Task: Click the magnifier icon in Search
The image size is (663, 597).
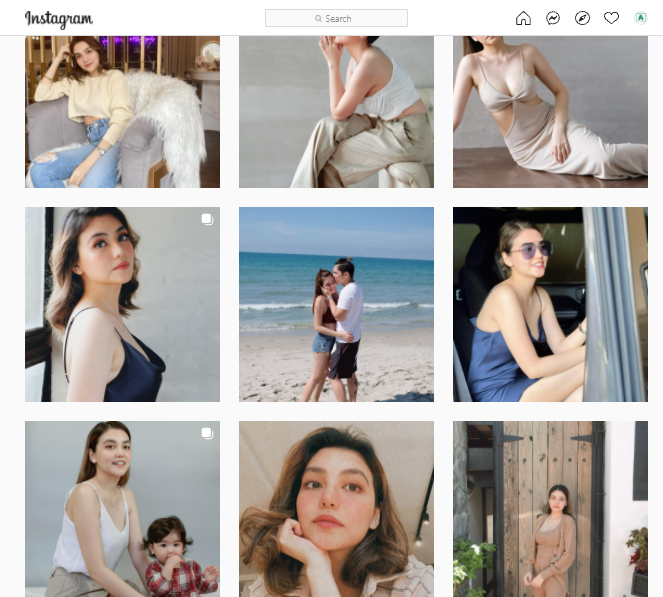Action: click(318, 19)
